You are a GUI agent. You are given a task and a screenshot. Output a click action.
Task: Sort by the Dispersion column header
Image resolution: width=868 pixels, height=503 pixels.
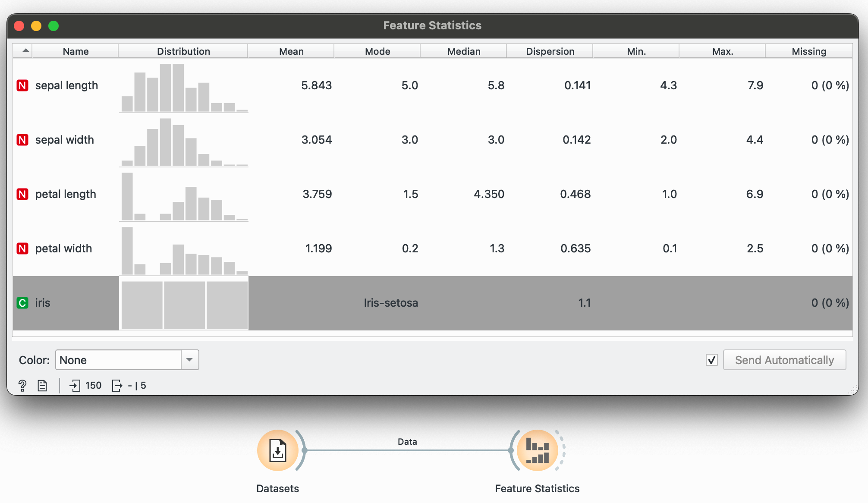click(x=550, y=51)
